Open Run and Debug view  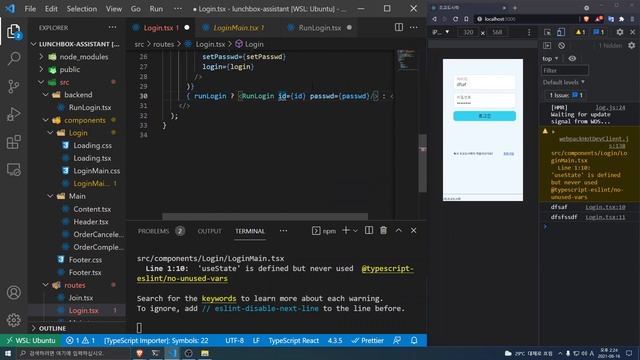click(13, 114)
